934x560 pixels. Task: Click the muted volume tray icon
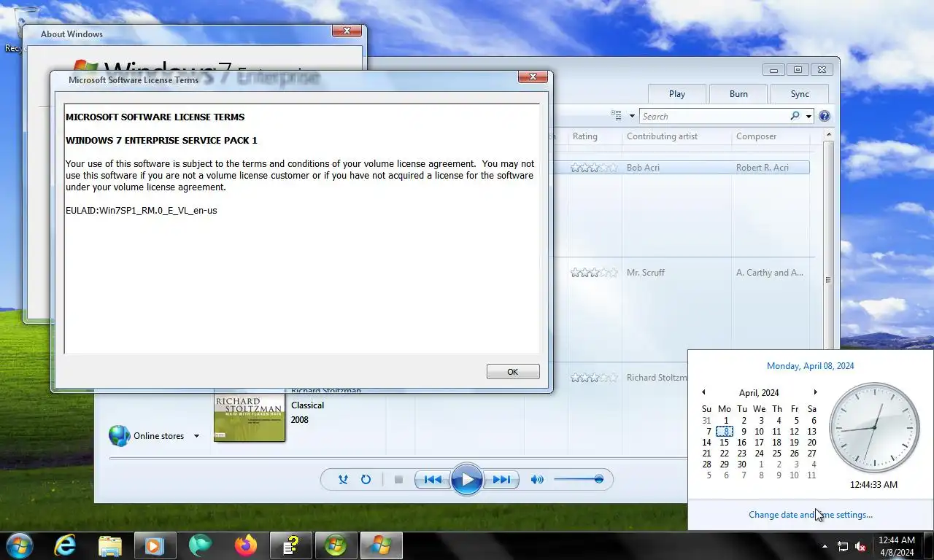point(861,546)
